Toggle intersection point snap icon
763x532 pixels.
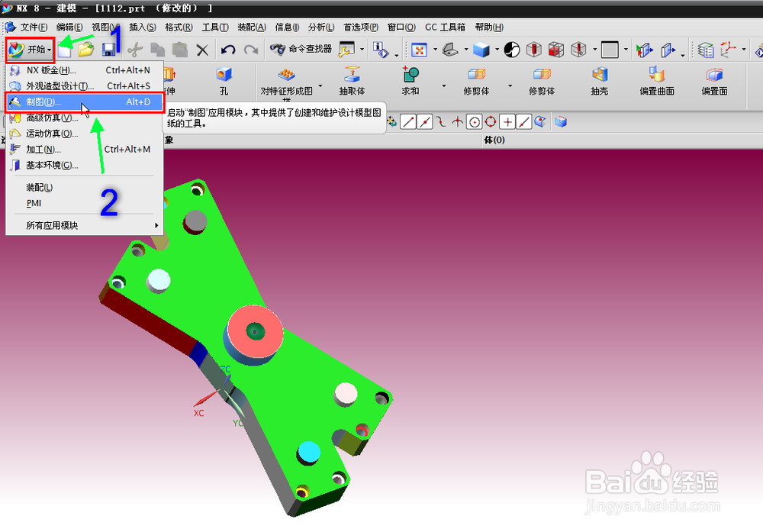pos(457,121)
